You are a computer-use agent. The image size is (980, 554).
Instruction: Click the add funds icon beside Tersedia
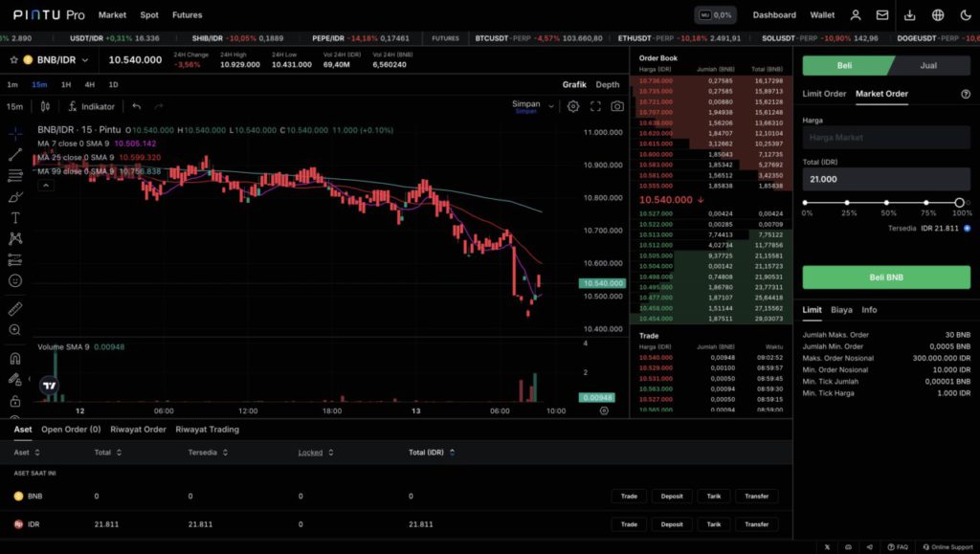(967, 228)
